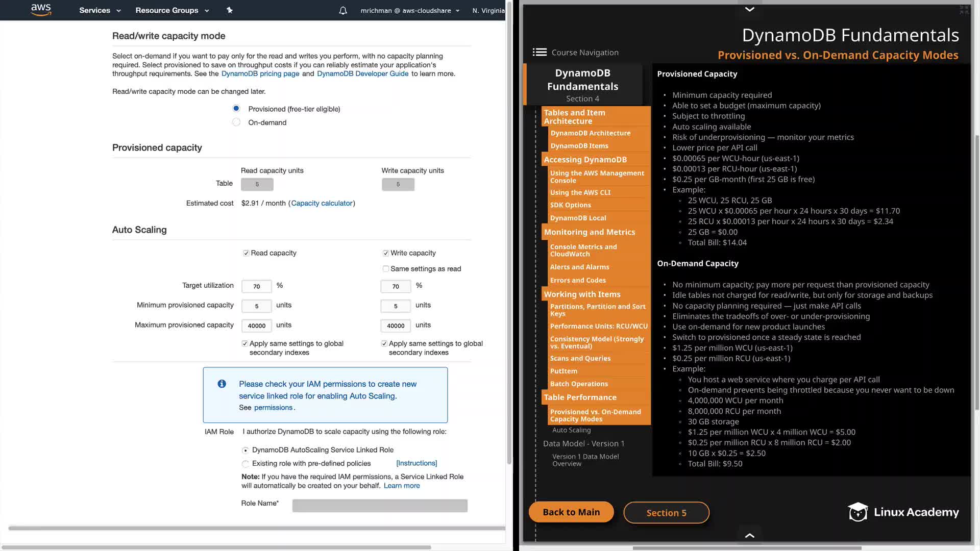Screen dimensions: 980x551
Task: Click the AWS logo home icon
Action: 41,10
